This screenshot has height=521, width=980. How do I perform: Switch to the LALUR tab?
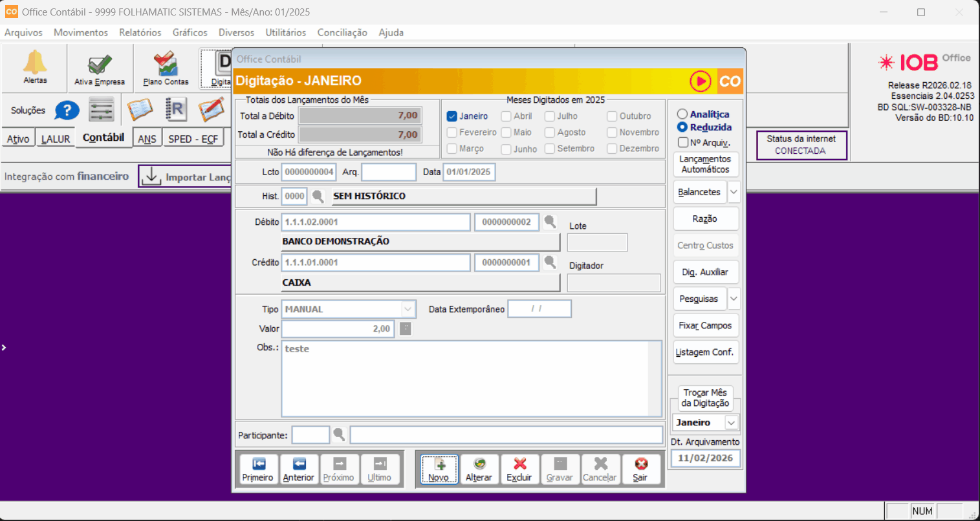pos(56,139)
